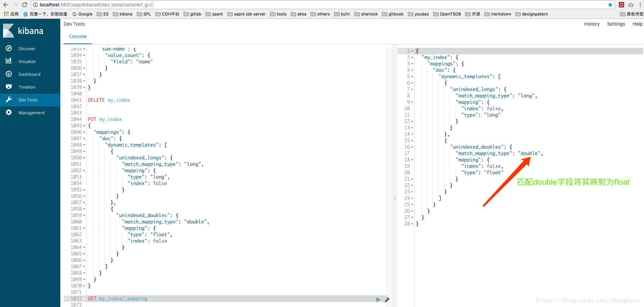Open the Console tab
Image resolution: width=644 pixels, height=307 pixels.
point(78,36)
